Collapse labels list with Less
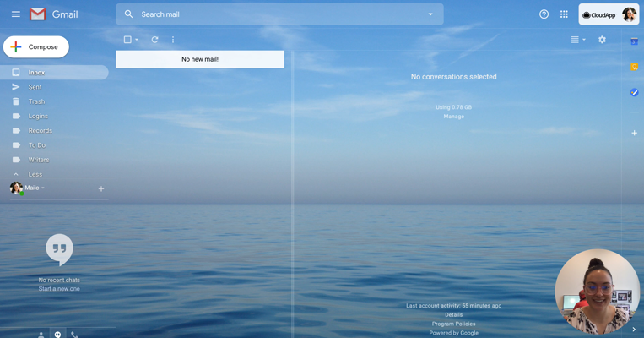644x338 pixels. click(35, 174)
